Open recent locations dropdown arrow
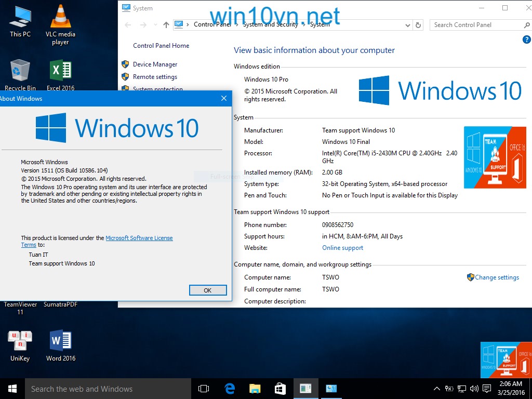The height and width of the screenshot is (399, 532). coord(155,25)
